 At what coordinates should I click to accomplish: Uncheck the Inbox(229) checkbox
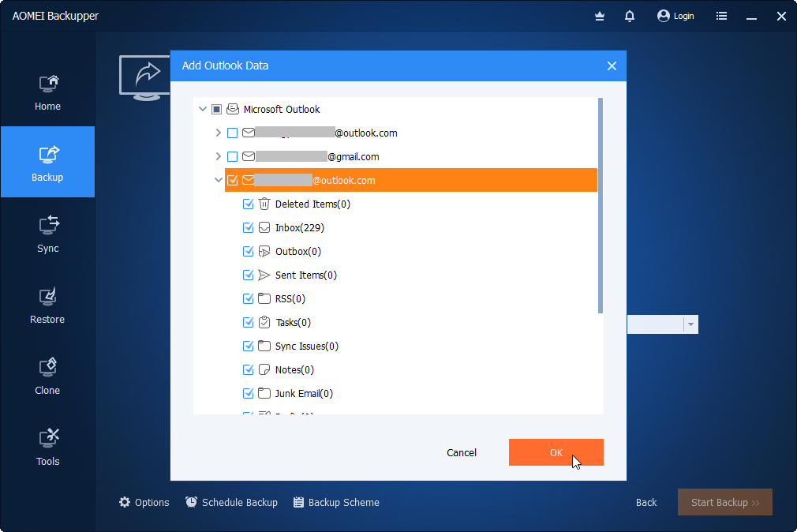tap(248, 227)
